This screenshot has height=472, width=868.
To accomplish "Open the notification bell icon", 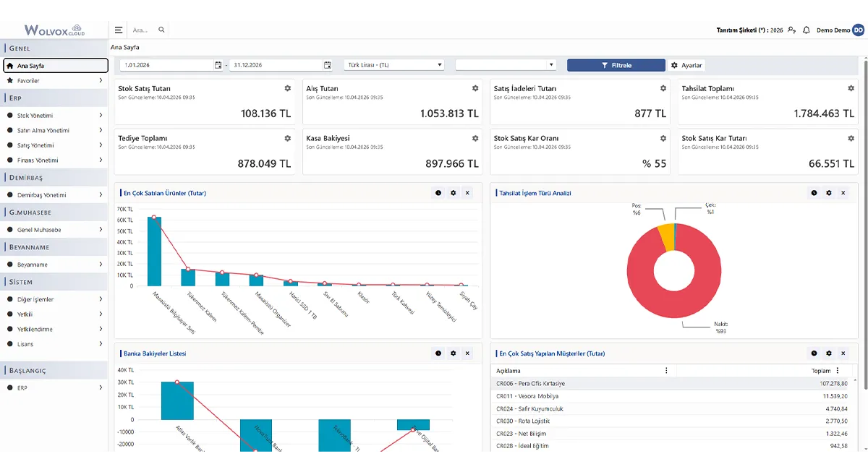I will [807, 30].
